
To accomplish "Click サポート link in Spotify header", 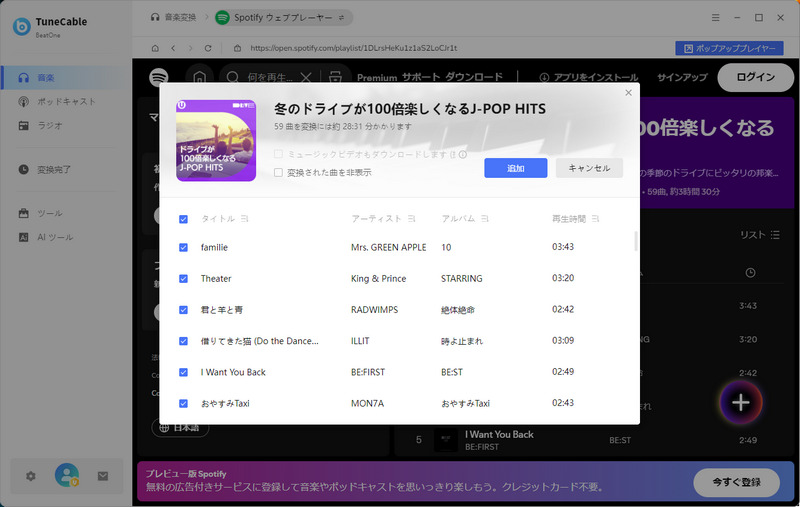I will click(x=421, y=77).
